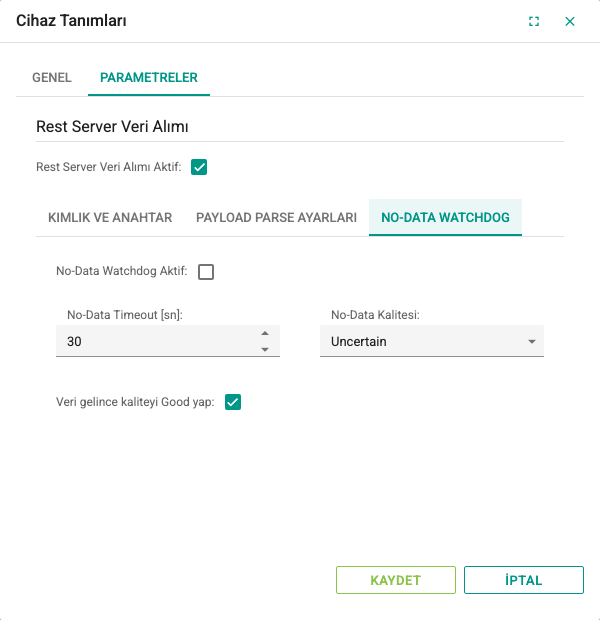This screenshot has width=600, height=620.
Task: Cancel with the İPTAL button
Action: click(524, 580)
